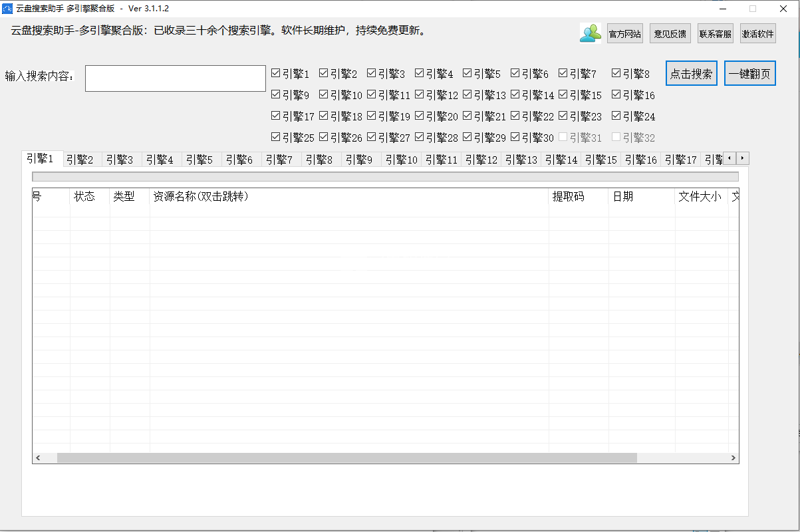Toggle the 引擎28 checkbox

click(420, 137)
